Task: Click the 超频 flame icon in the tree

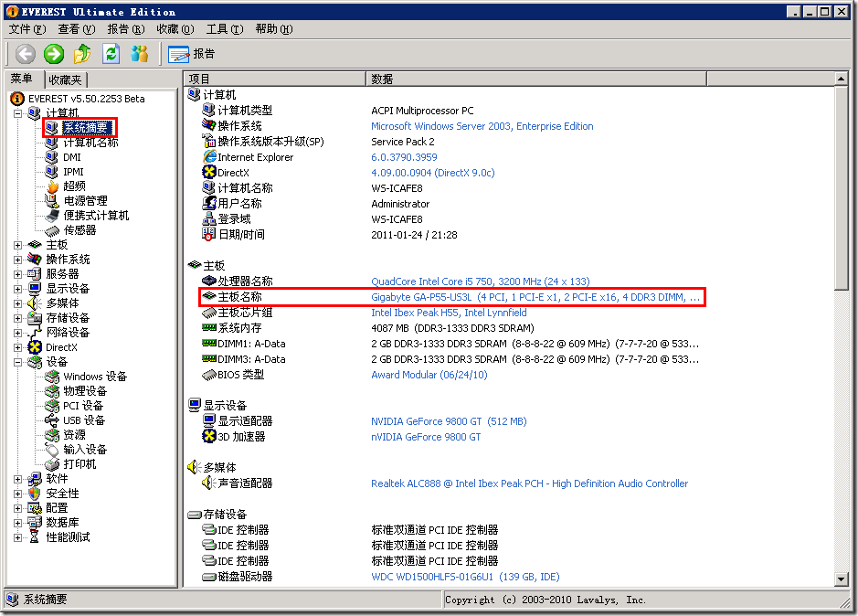Action: tap(52, 186)
